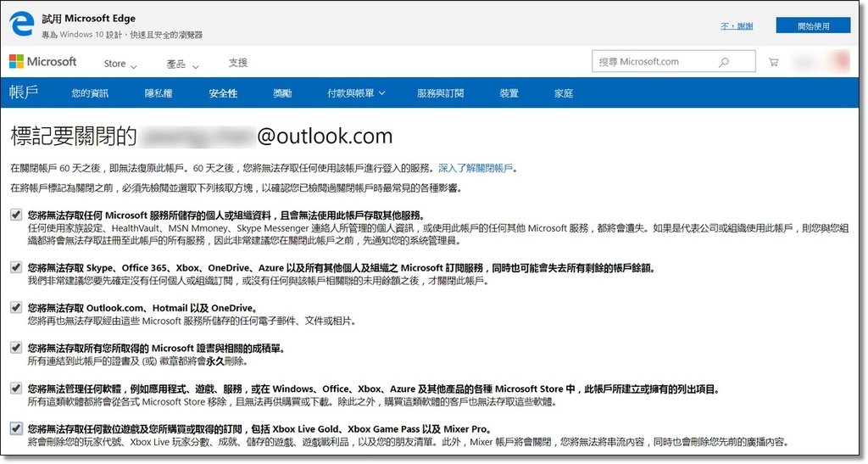
Task: Click the 試用 Microsoft Edge banner title
Action: click(x=88, y=19)
